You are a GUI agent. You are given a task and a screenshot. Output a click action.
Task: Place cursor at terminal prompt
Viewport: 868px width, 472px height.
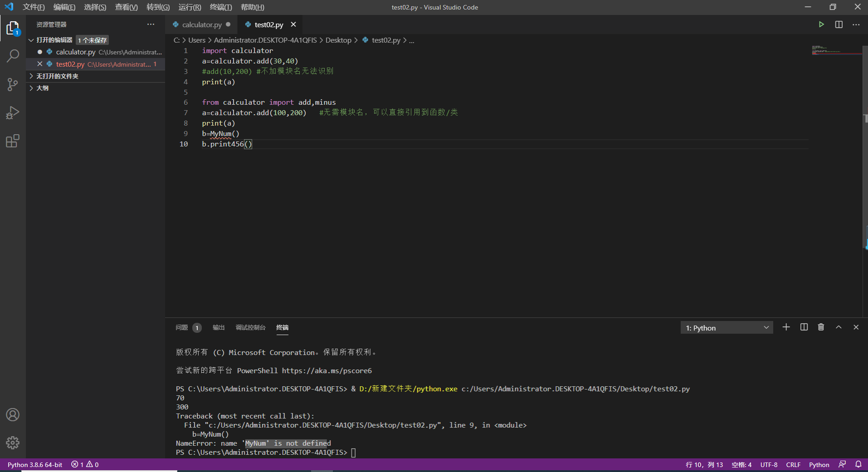point(354,453)
